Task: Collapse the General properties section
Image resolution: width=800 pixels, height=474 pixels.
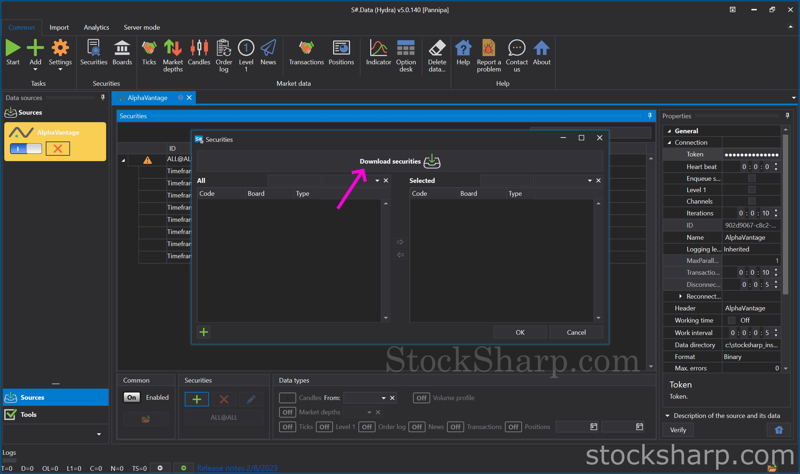Action: pyautogui.click(x=669, y=131)
